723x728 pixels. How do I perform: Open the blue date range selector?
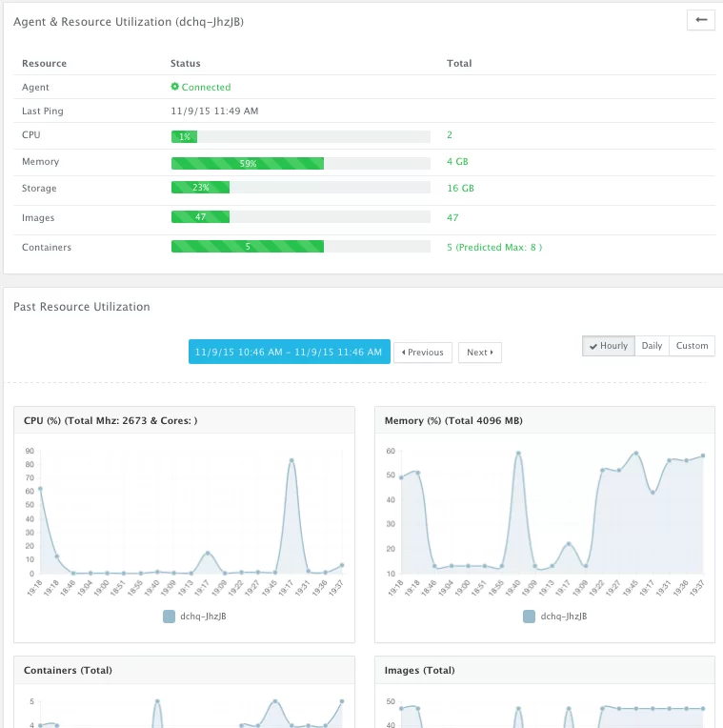click(290, 352)
